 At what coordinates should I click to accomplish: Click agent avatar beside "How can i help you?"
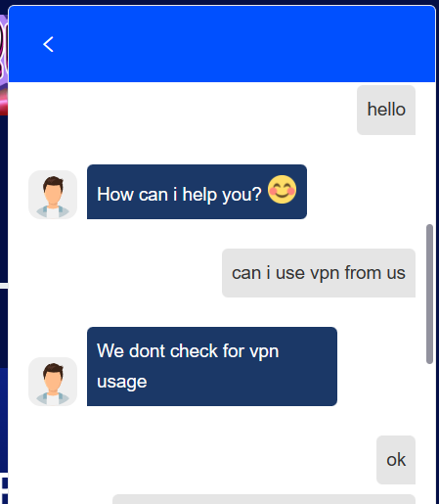tap(53, 195)
